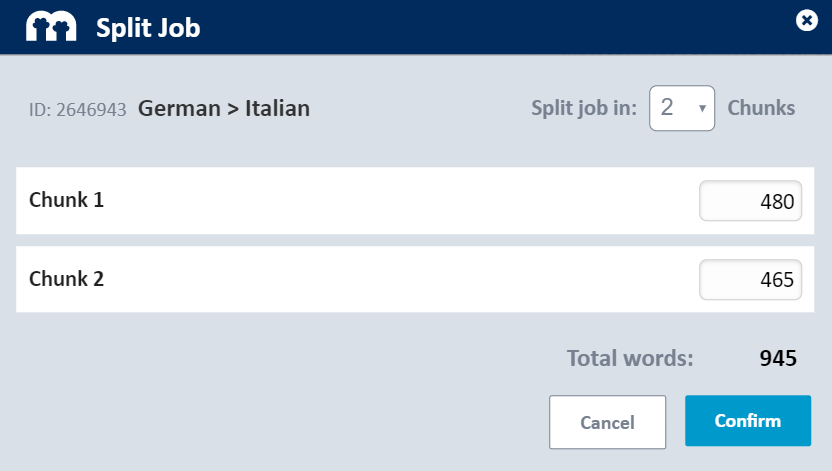Click the 'Split job in:' label
Image resolution: width=832 pixels, height=471 pixels.
[x=584, y=108]
